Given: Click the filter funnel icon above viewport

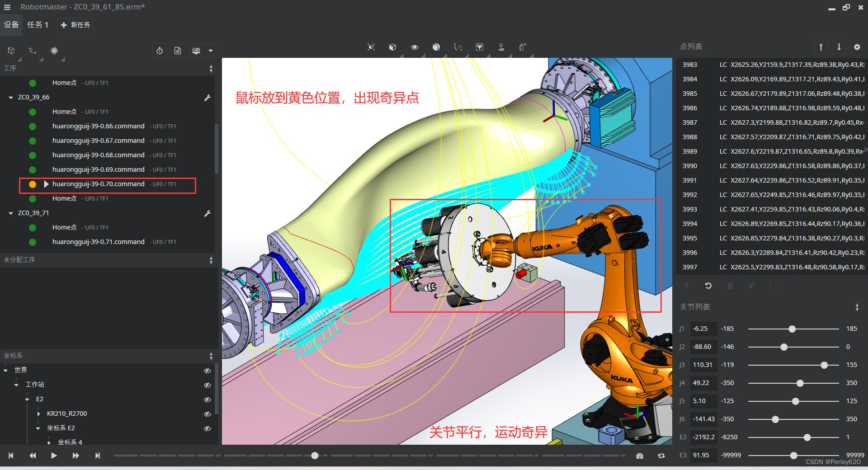Looking at the screenshot, I should (480, 47).
